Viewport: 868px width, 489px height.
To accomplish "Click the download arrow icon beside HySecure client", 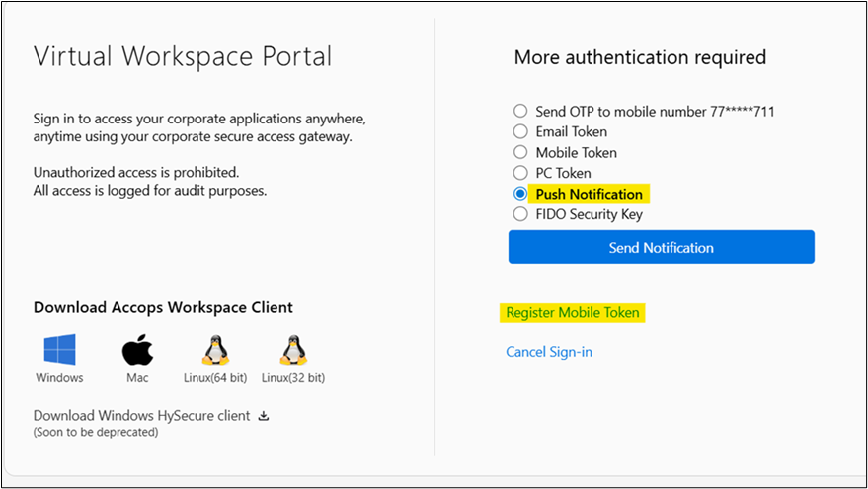I will point(264,416).
